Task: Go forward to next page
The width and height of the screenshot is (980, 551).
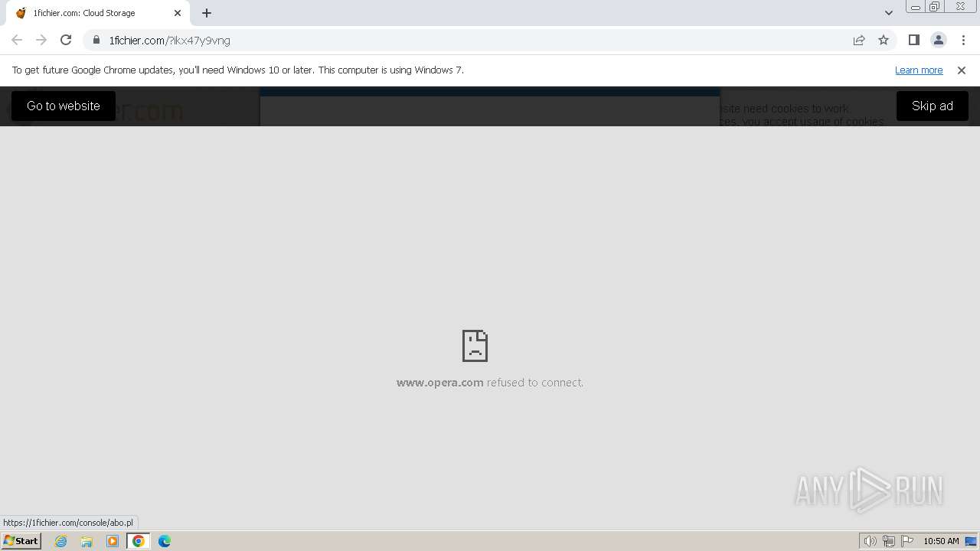Action: [x=41, y=40]
